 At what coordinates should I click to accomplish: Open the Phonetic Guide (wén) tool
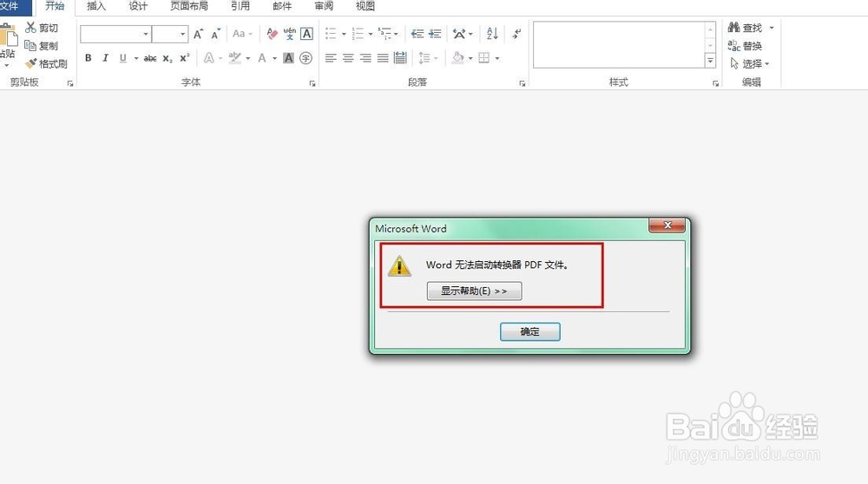coord(289,34)
